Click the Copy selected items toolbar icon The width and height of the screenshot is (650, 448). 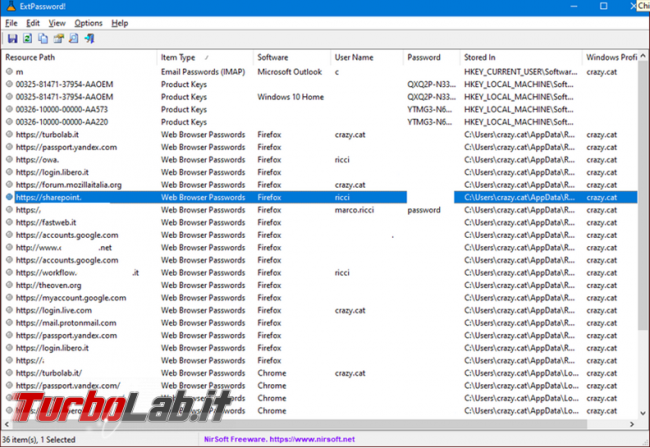point(43,39)
